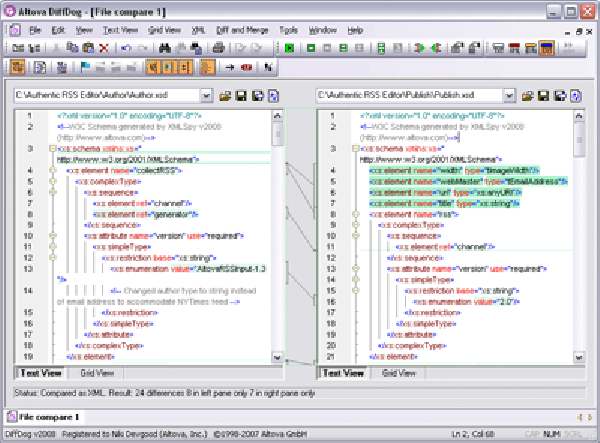Click the right pane horizontal scrollbar

coord(505,373)
